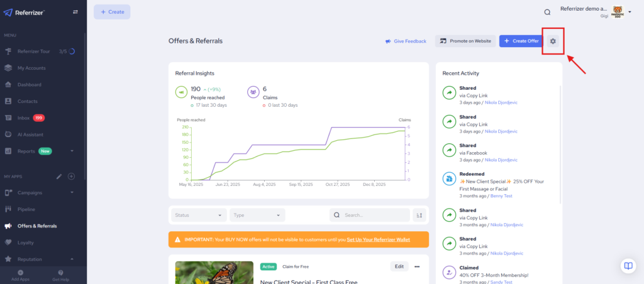Toggle sidebar collapse arrows beside Referrizer logo
Viewport: 644px width, 284px height.
tap(75, 12)
